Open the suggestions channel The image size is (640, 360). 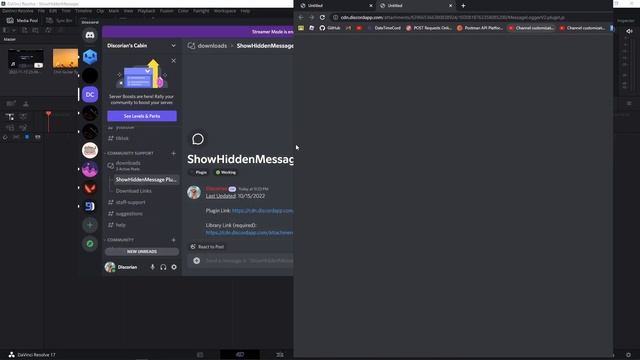129,213
